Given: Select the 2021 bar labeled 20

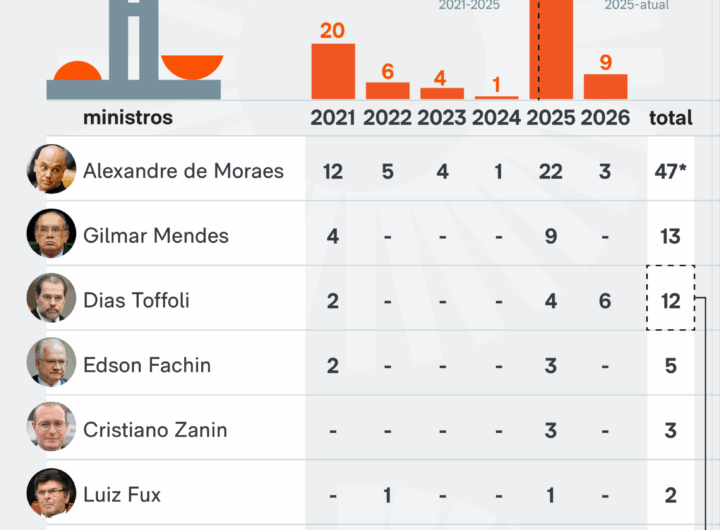Looking at the screenshot, I should (x=333, y=71).
